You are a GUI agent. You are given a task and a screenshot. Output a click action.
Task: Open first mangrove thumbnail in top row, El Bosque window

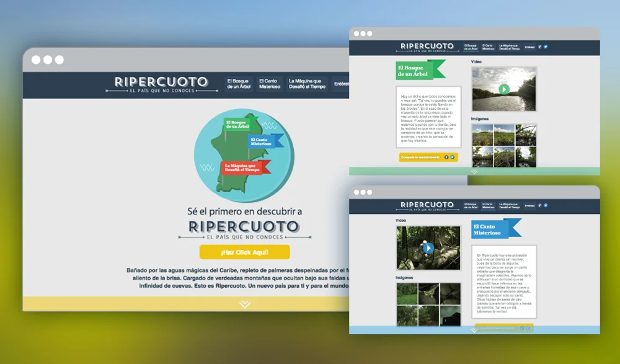(x=482, y=135)
